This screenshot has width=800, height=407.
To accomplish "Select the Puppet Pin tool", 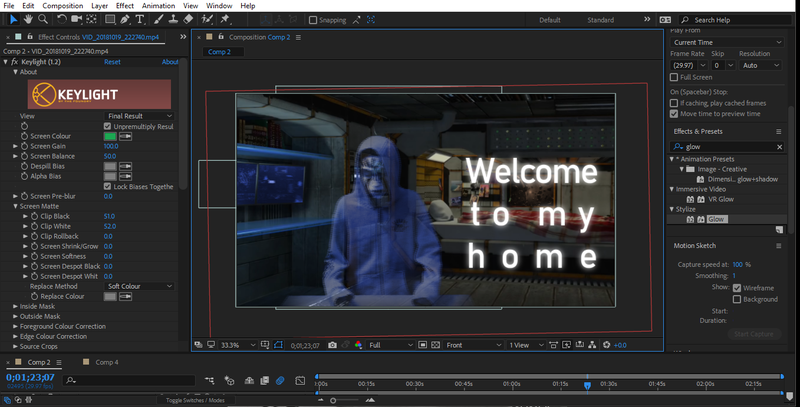I will tap(224, 19).
